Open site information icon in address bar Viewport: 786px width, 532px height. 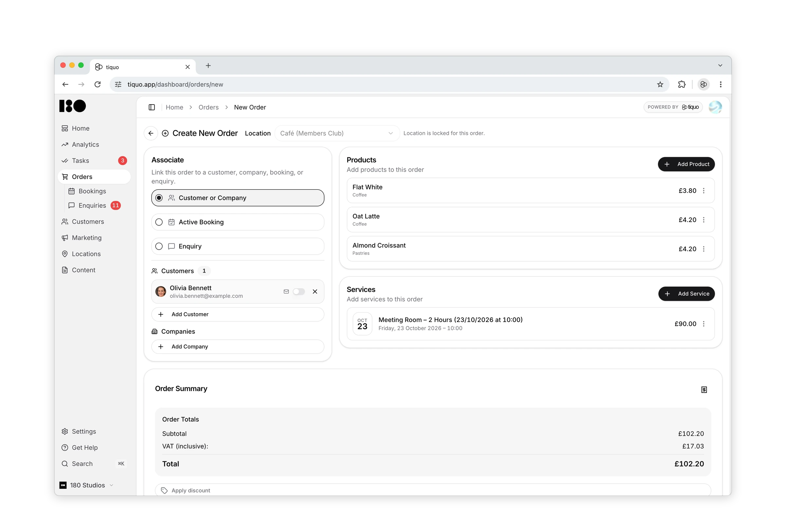pyautogui.click(x=118, y=85)
